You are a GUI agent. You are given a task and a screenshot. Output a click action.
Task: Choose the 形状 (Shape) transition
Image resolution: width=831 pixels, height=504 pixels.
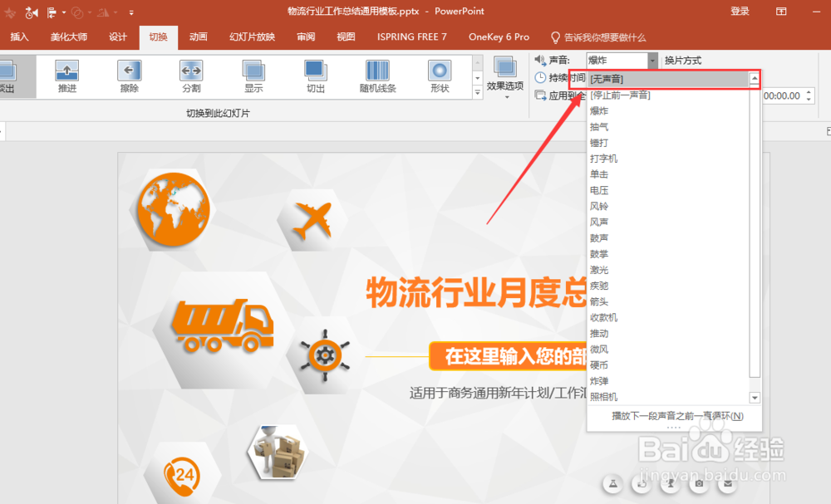pos(440,76)
